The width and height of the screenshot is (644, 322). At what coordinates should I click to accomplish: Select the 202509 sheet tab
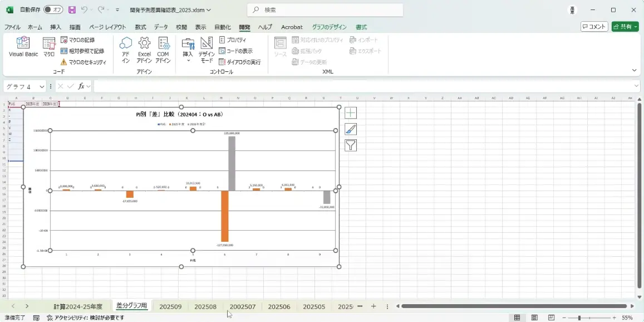tap(170, 306)
